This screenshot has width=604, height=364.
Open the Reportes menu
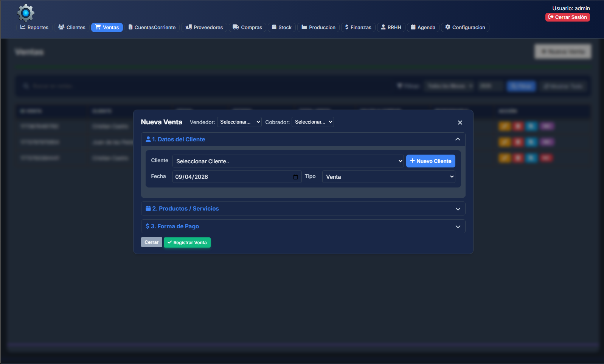pos(34,27)
